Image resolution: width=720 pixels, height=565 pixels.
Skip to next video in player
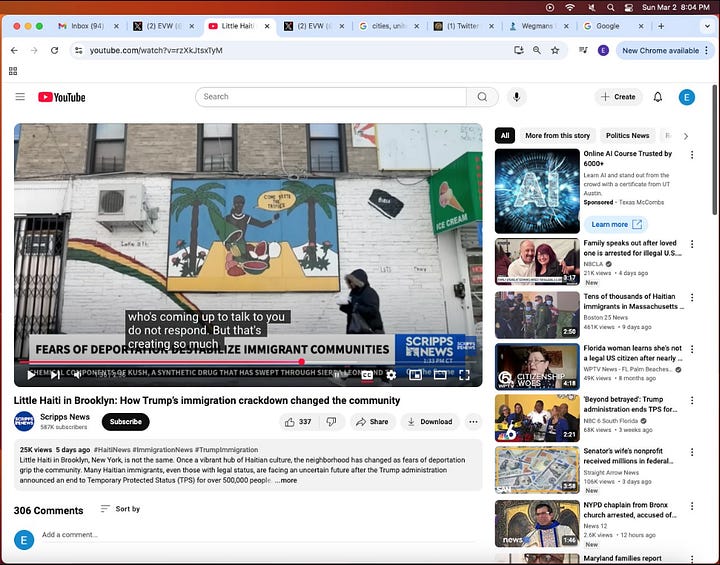point(55,375)
